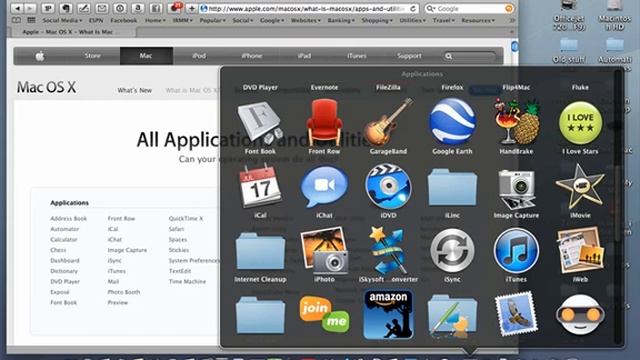Screen dimensions: 640x360
Task: Select the Macintosh HD desktop drive
Action: coord(615,16)
